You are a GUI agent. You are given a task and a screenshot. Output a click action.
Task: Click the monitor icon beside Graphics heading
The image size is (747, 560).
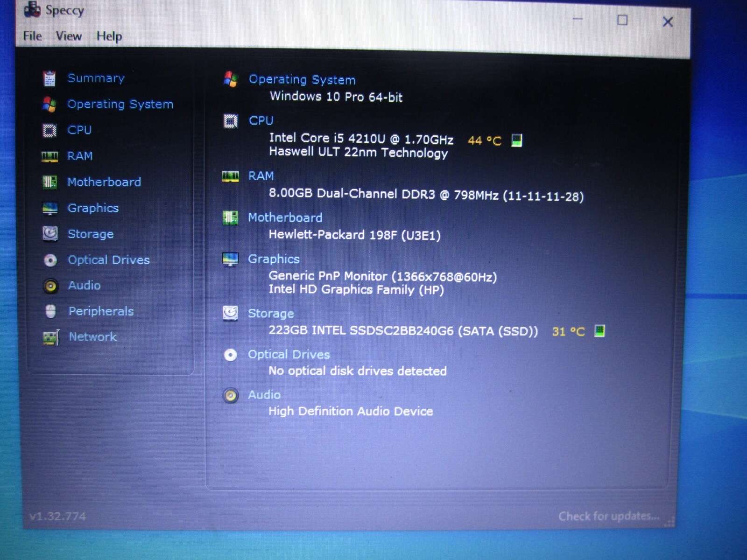click(x=230, y=259)
